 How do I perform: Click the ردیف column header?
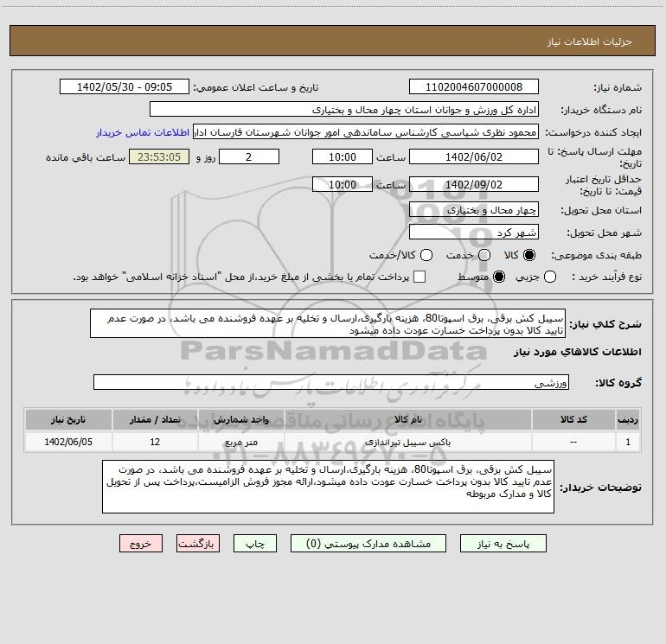(x=628, y=419)
